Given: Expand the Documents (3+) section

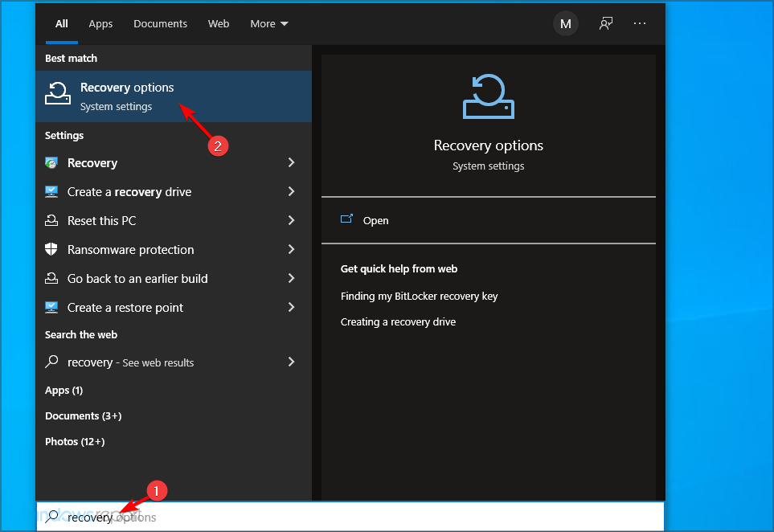Looking at the screenshot, I should [76, 415].
